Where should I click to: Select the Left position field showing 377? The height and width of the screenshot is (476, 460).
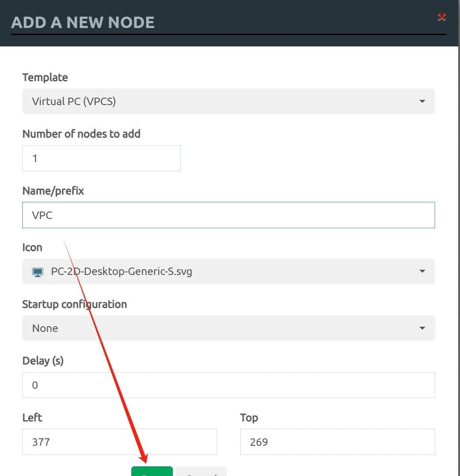[119, 442]
